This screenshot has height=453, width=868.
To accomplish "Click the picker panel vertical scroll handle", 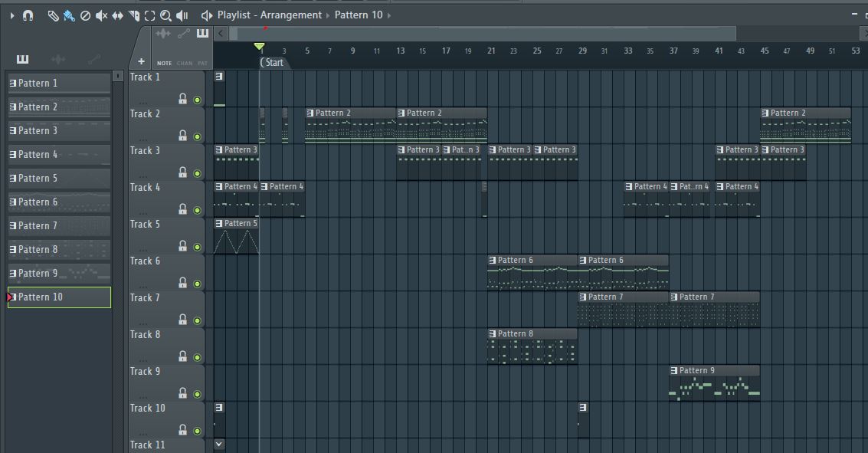I will tap(118, 76).
